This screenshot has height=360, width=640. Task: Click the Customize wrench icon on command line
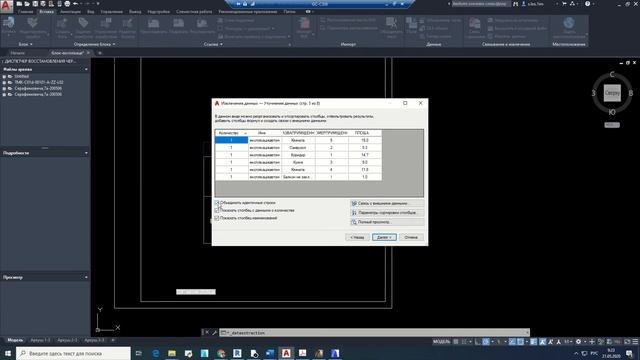215,333
